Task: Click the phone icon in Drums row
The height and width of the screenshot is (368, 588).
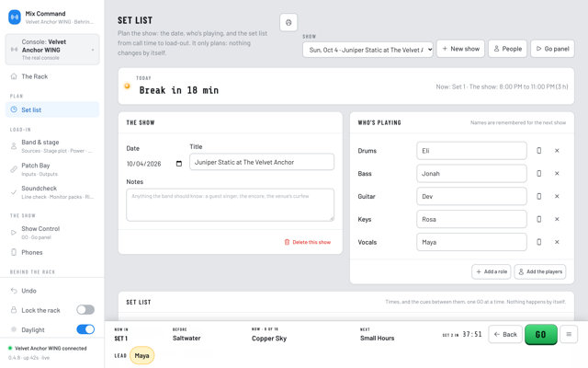Action: click(539, 151)
